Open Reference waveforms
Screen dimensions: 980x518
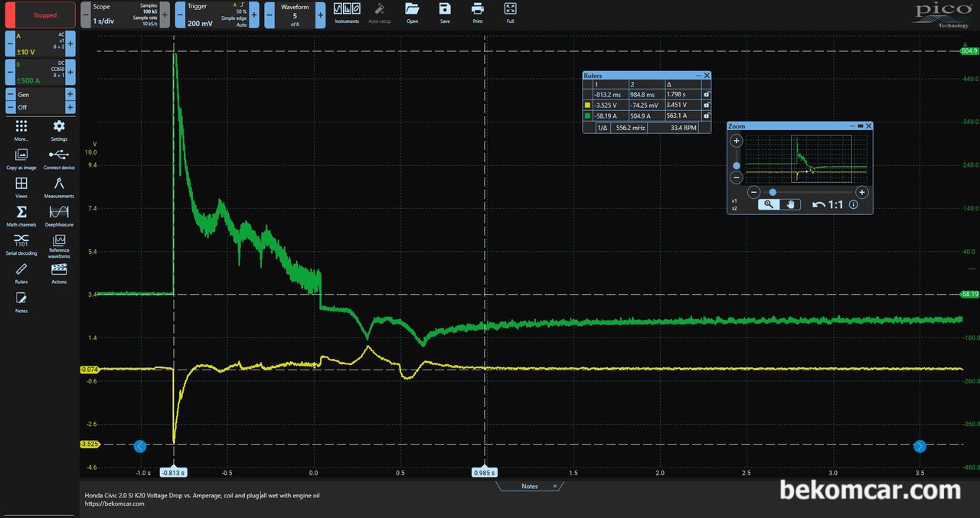pos(59,246)
